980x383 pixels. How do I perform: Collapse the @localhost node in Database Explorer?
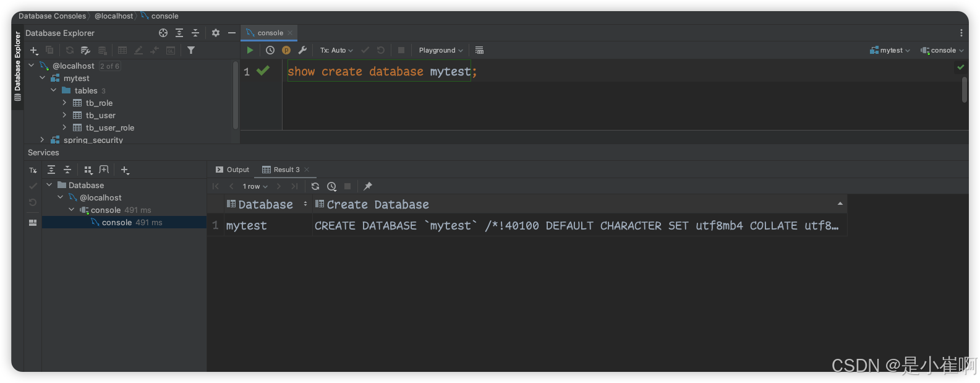click(31, 65)
